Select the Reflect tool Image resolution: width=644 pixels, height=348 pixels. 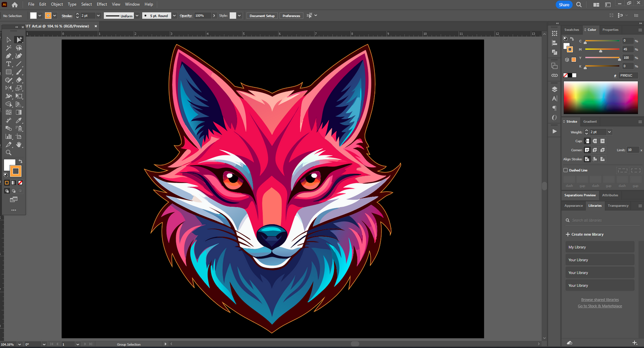9,88
